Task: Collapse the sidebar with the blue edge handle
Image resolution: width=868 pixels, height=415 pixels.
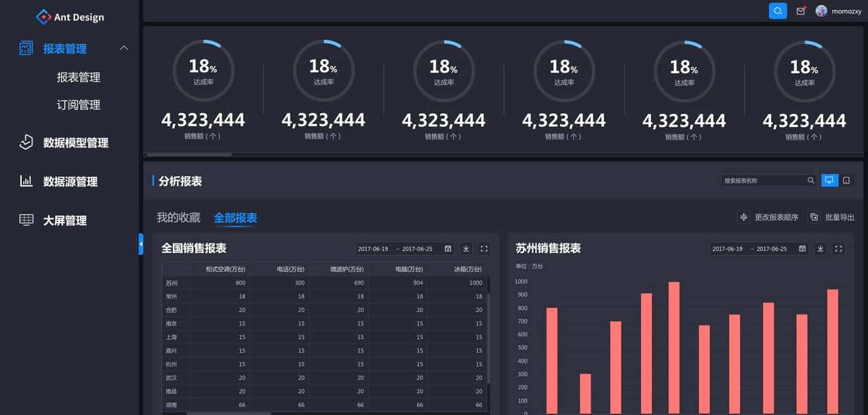Action: 140,244
